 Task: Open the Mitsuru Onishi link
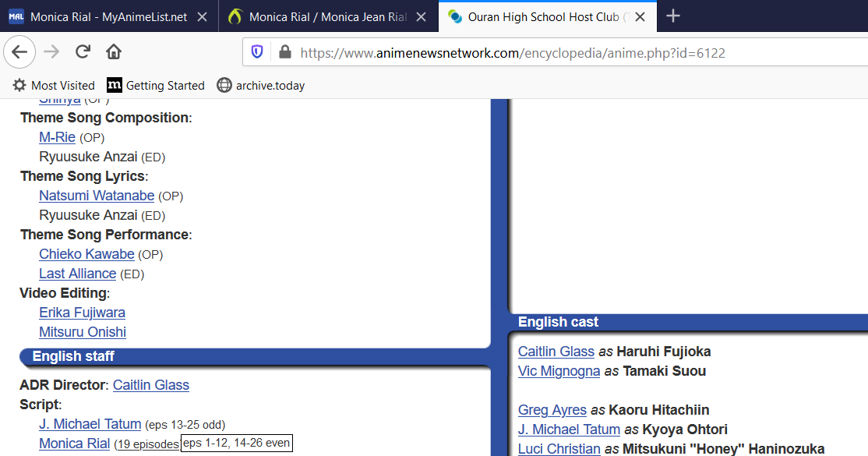point(83,332)
